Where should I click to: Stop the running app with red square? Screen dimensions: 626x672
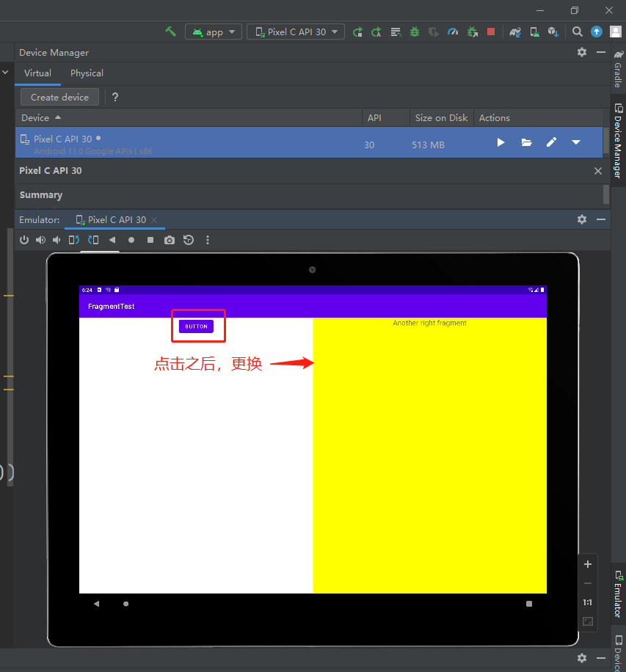click(492, 32)
